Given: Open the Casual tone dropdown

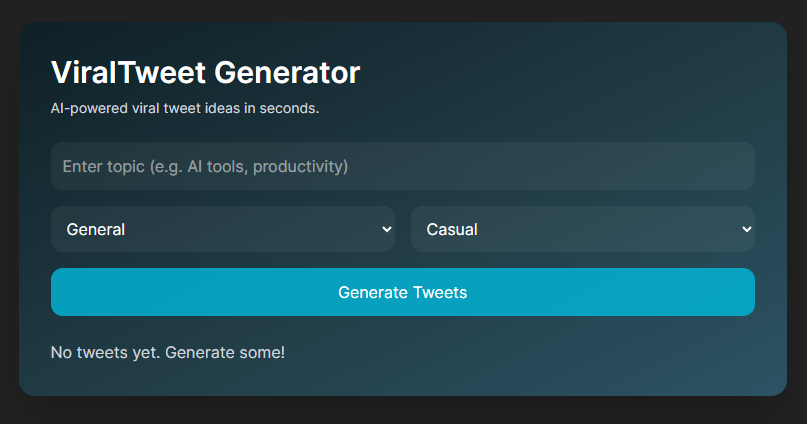Looking at the screenshot, I should [x=582, y=229].
